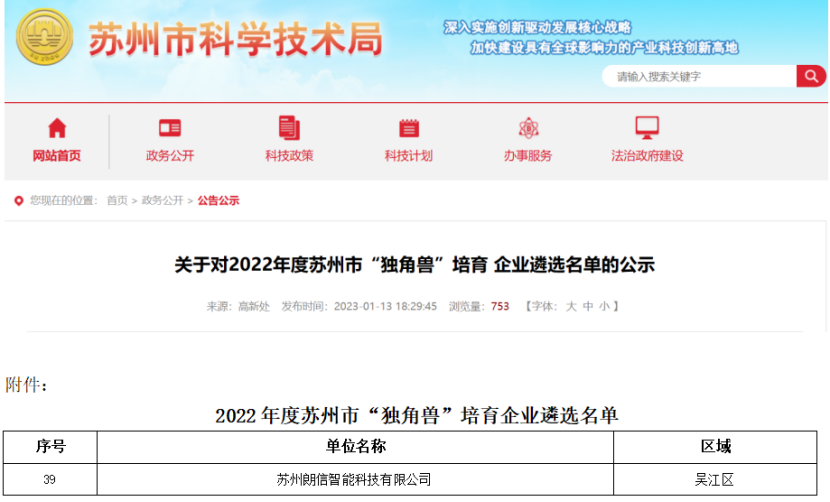
Task: Focus the keyword search input field
Action: [700, 76]
